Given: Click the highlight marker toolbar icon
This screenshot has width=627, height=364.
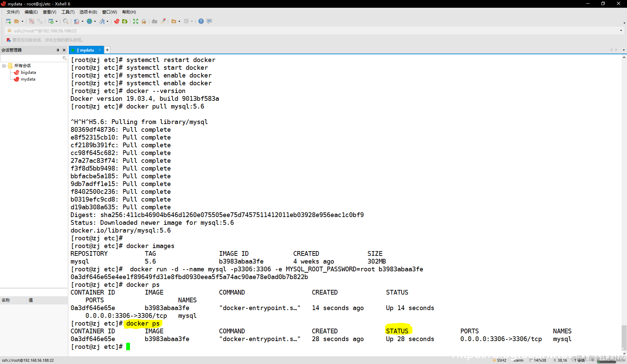Looking at the screenshot, I should (x=163, y=21).
